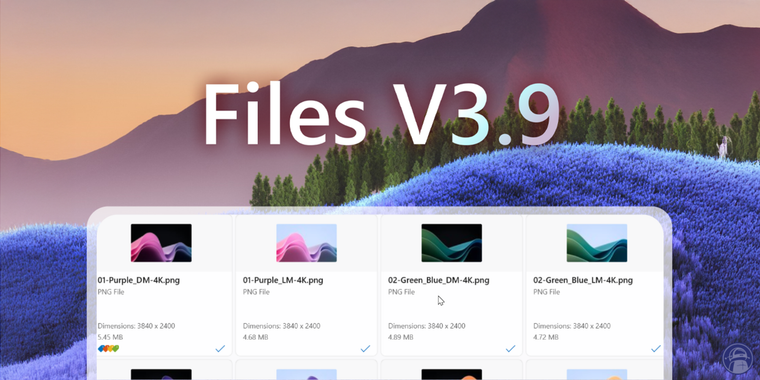
Task: Click PNG File label under 01-Purple_DM-4K.png
Action: point(111,292)
